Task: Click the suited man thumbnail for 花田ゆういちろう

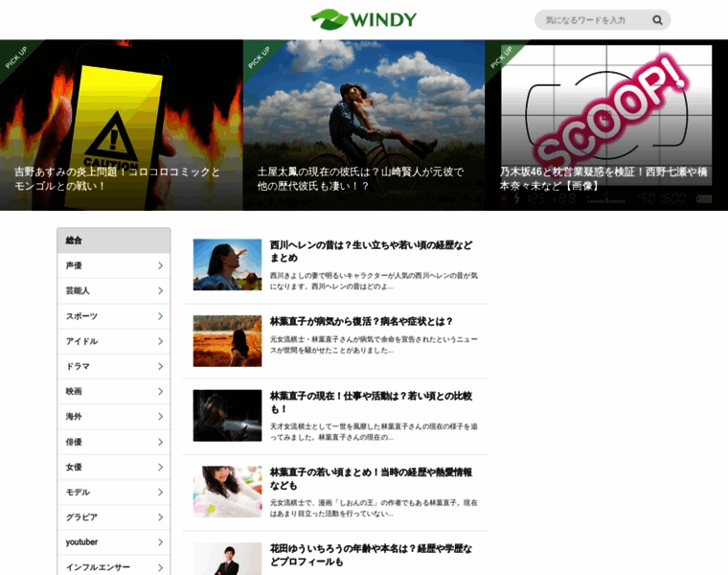Action: point(228,560)
